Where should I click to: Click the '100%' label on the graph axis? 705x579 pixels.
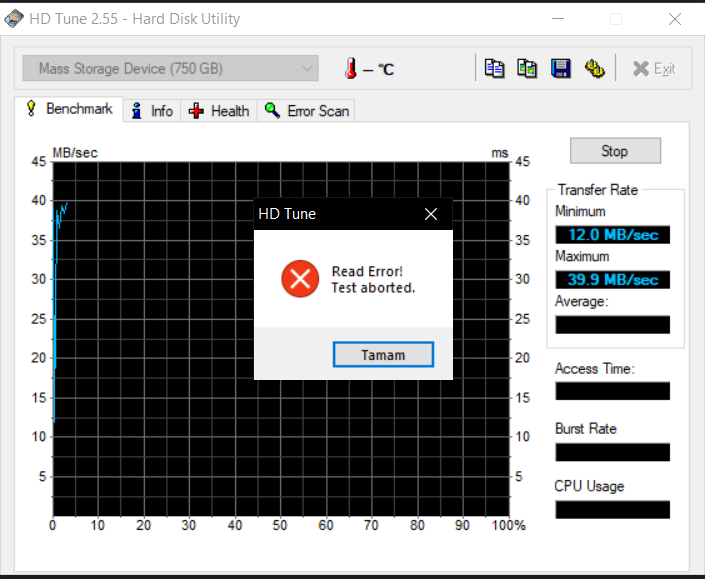coord(509,525)
